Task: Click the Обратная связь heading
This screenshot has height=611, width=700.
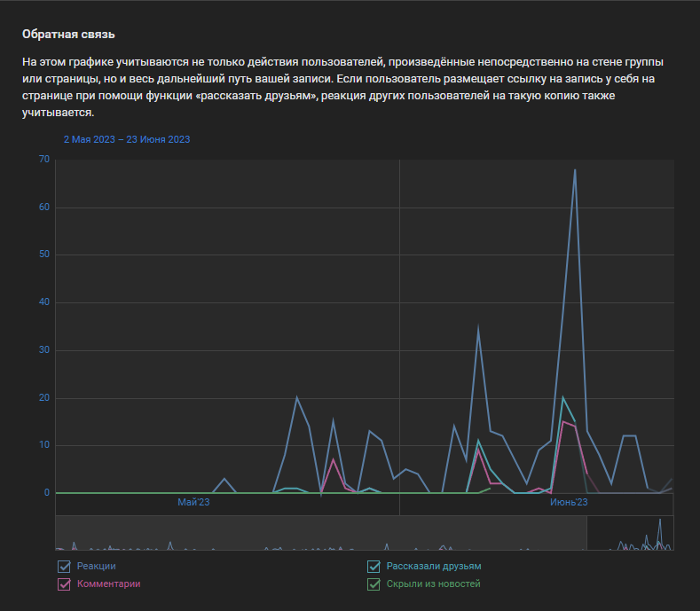Action: click(x=69, y=35)
